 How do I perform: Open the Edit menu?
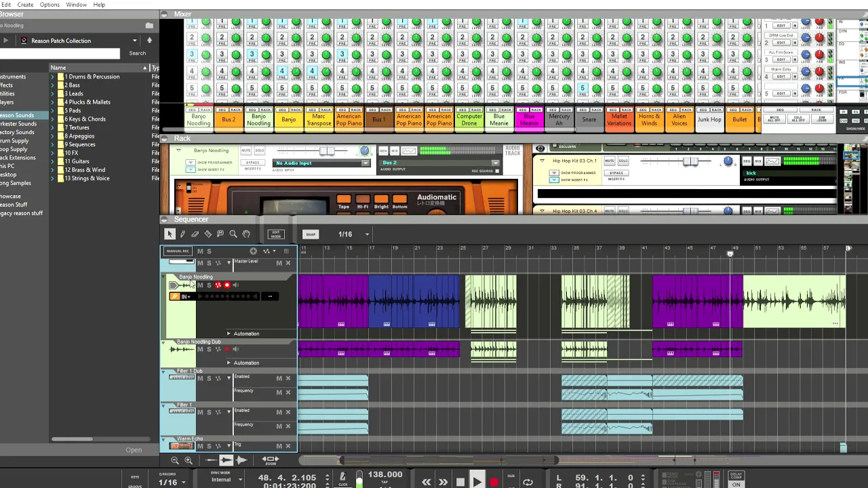click(x=5, y=5)
